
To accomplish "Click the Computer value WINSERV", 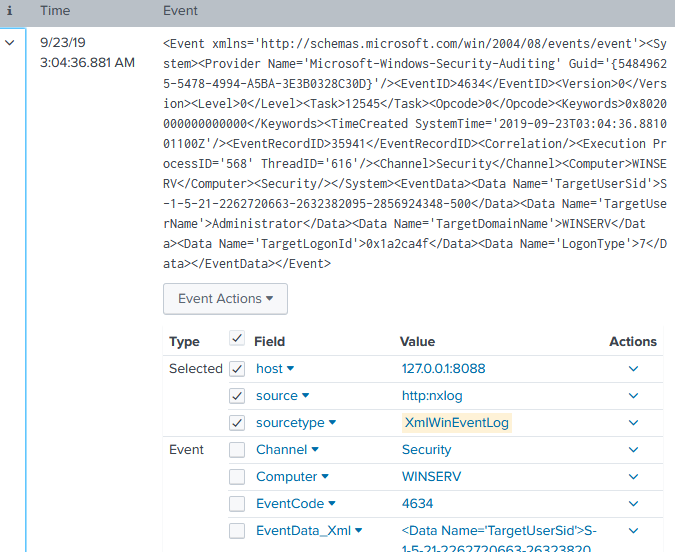I will click(x=431, y=477).
